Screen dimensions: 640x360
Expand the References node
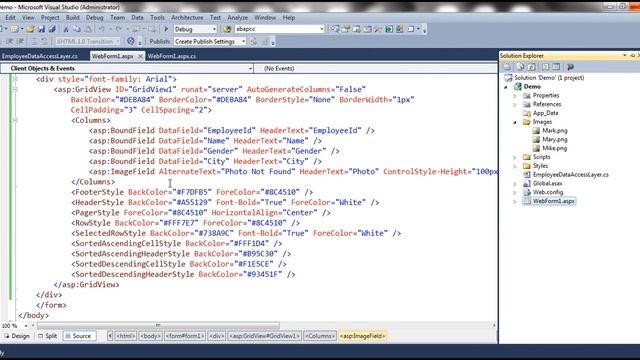pos(515,104)
